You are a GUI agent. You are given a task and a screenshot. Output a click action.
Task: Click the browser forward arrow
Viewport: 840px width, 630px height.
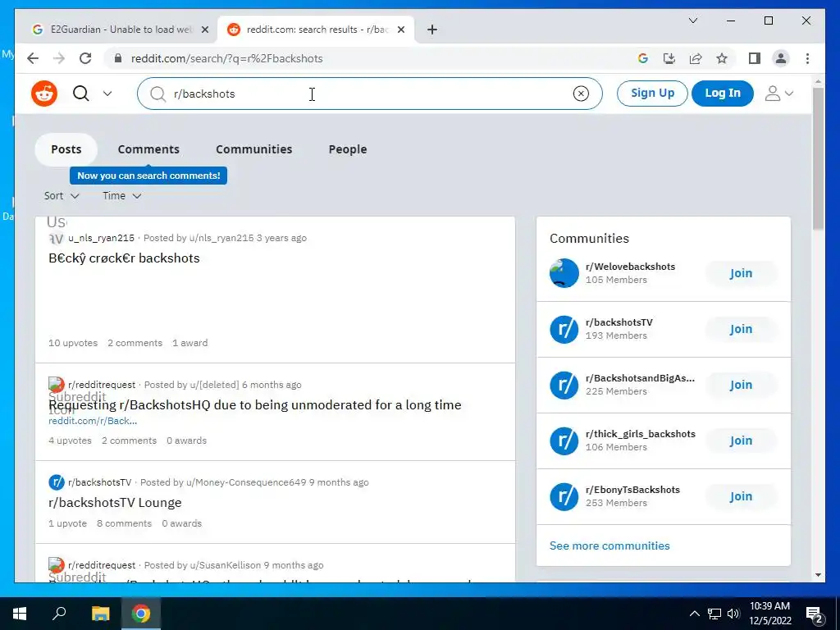click(59, 58)
